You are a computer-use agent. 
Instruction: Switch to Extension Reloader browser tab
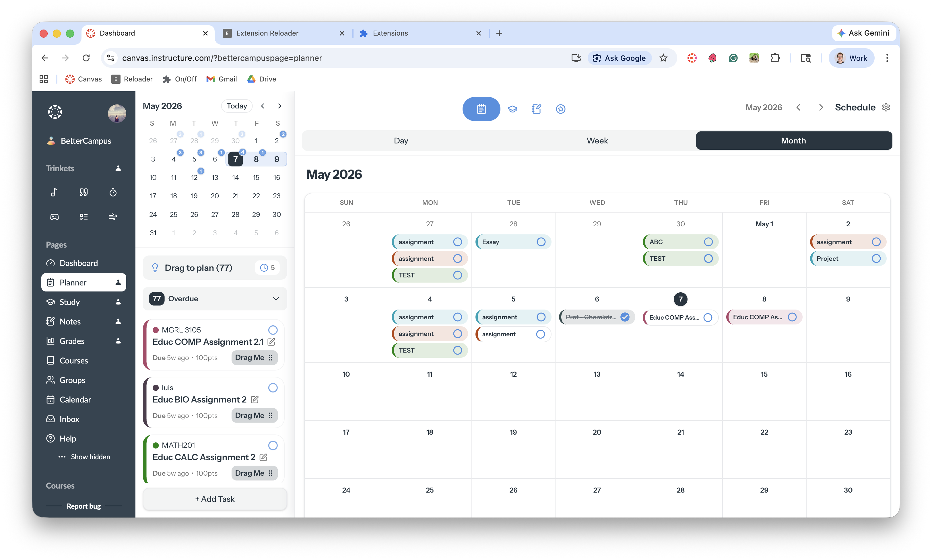(x=284, y=33)
